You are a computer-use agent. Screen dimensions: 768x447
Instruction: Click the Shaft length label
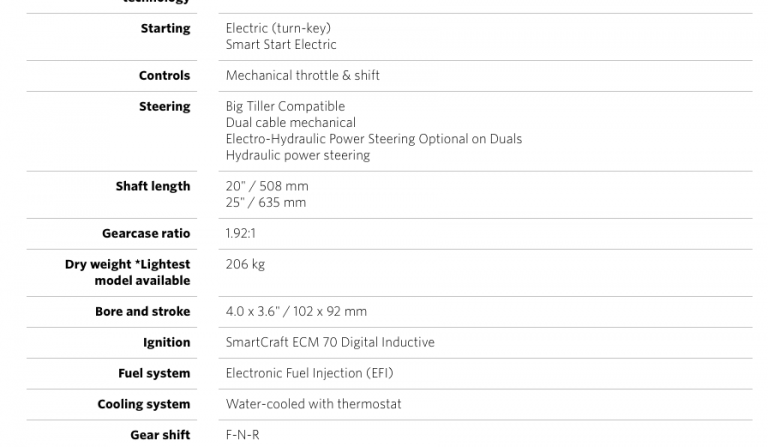pyautogui.click(x=153, y=187)
